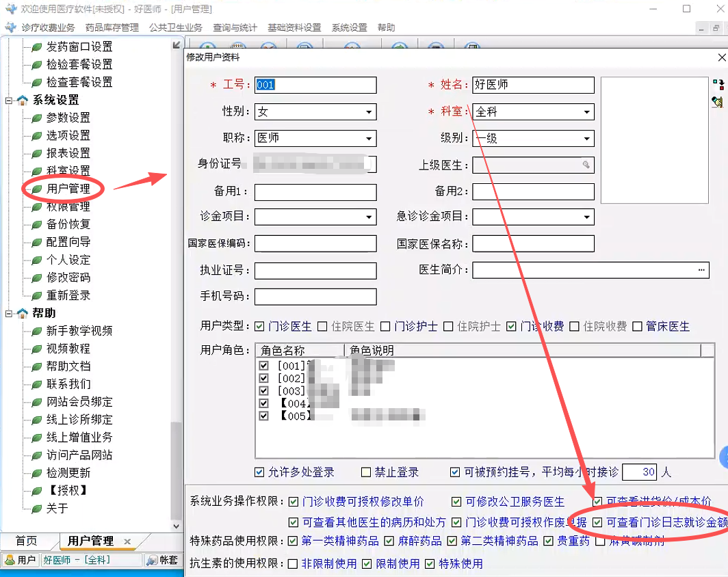Close the 用户管理 tab with x icon
728x577 pixels.
coord(127,541)
